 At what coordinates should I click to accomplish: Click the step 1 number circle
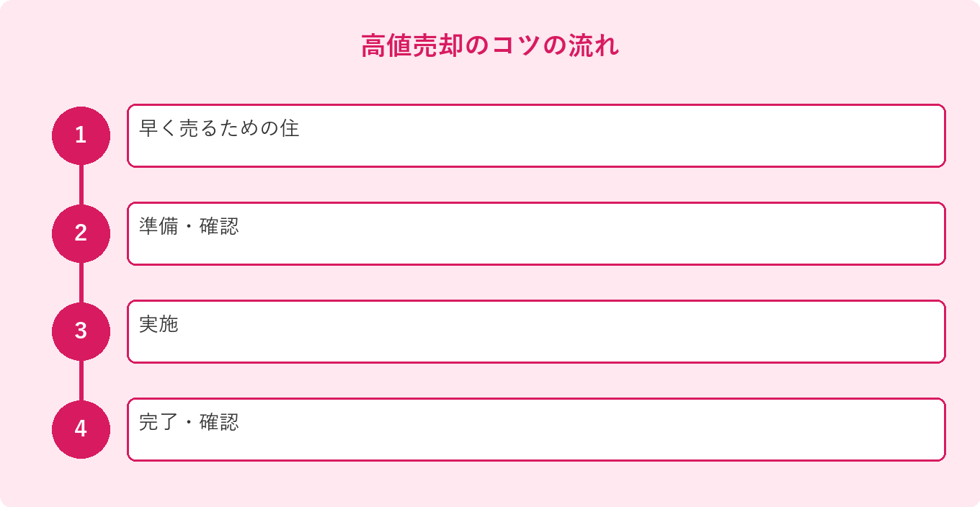coord(81,135)
